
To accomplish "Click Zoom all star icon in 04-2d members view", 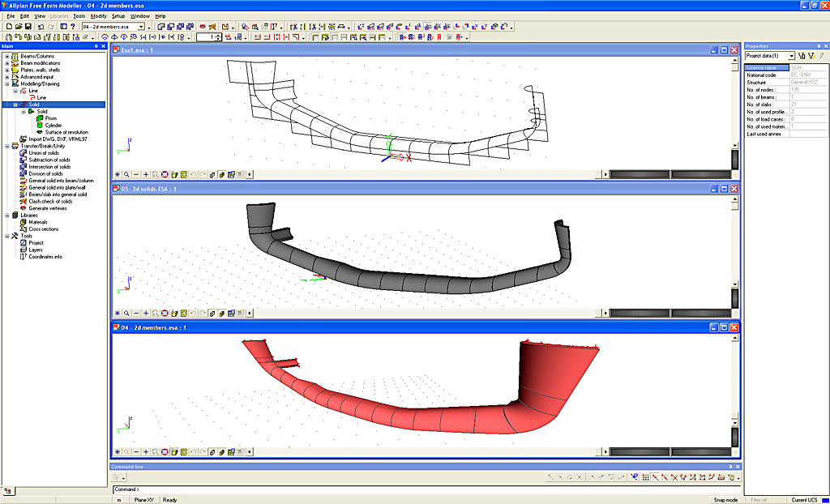I will (x=118, y=451).
